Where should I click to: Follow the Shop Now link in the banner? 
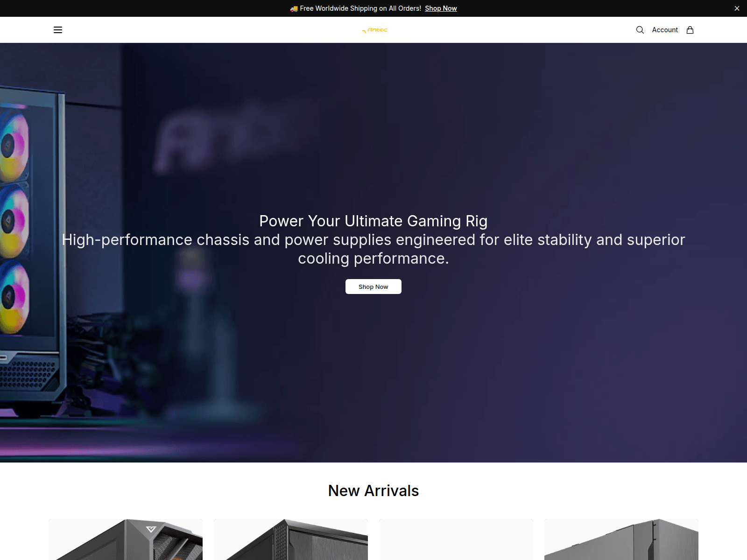tap(441, 8)
